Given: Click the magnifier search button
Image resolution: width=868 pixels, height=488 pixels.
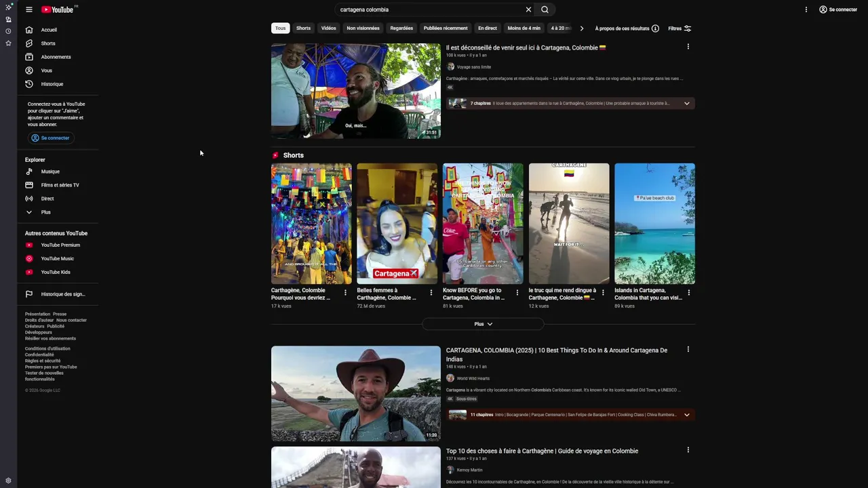Looking at the screenshot, I should (545, 9).
